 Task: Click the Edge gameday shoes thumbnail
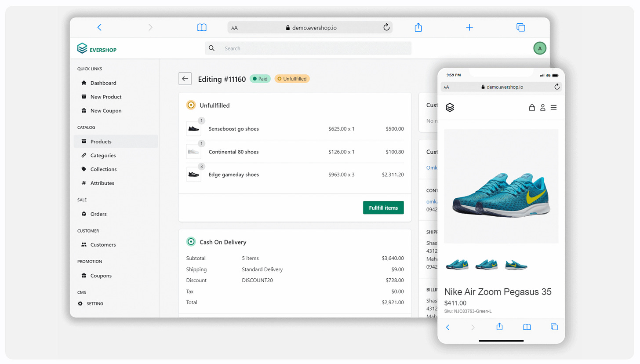point(193,175)
